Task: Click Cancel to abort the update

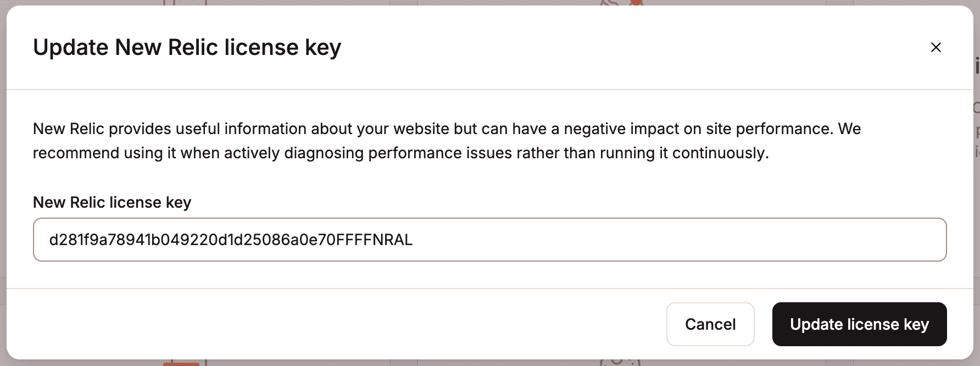Action: coord(710,324)
